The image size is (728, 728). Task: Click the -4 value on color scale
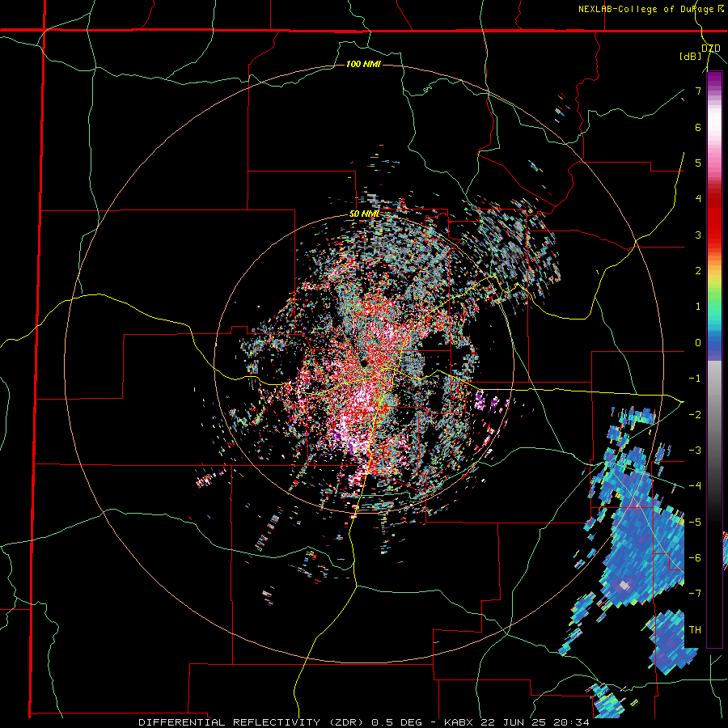695,485
